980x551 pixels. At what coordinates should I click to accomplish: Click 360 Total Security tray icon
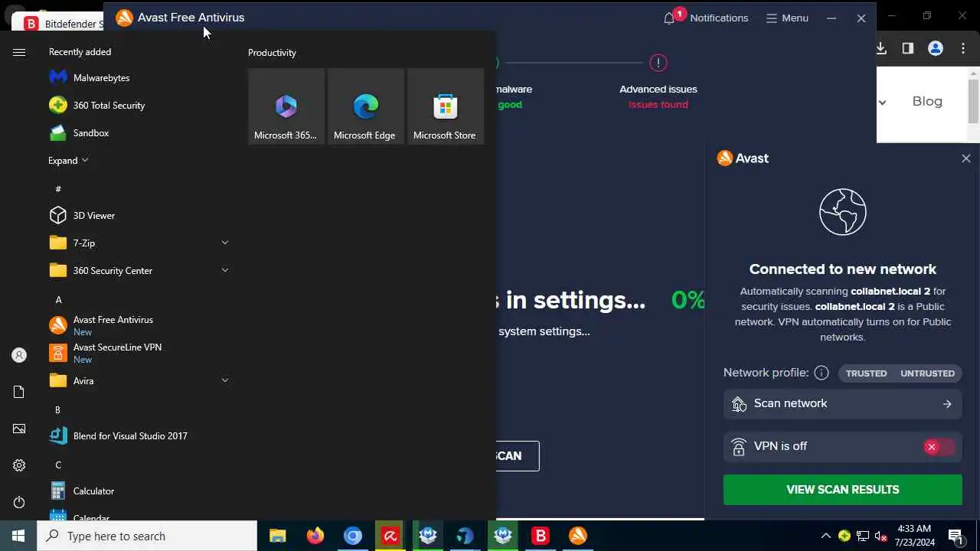tap(844, 536)
